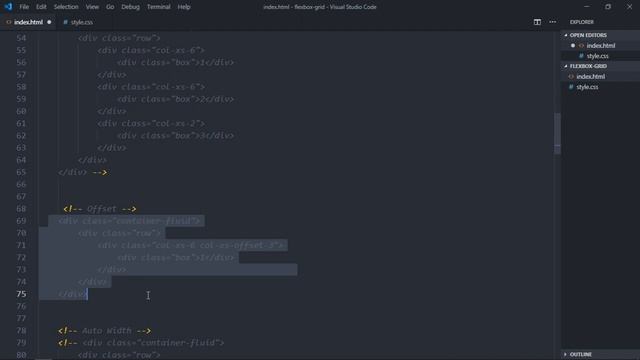Restore down the Visual Studio Code window

608,7
